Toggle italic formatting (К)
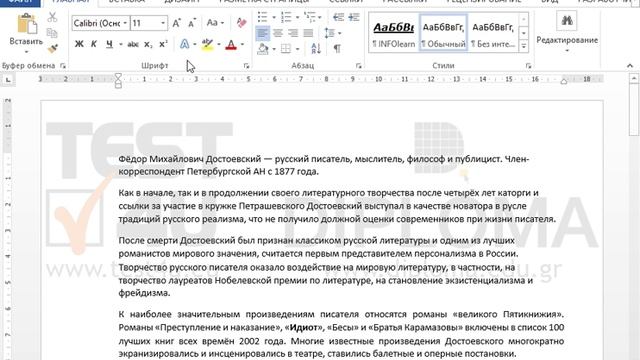Screen dimensions: 640x360 tap(94, 44)
